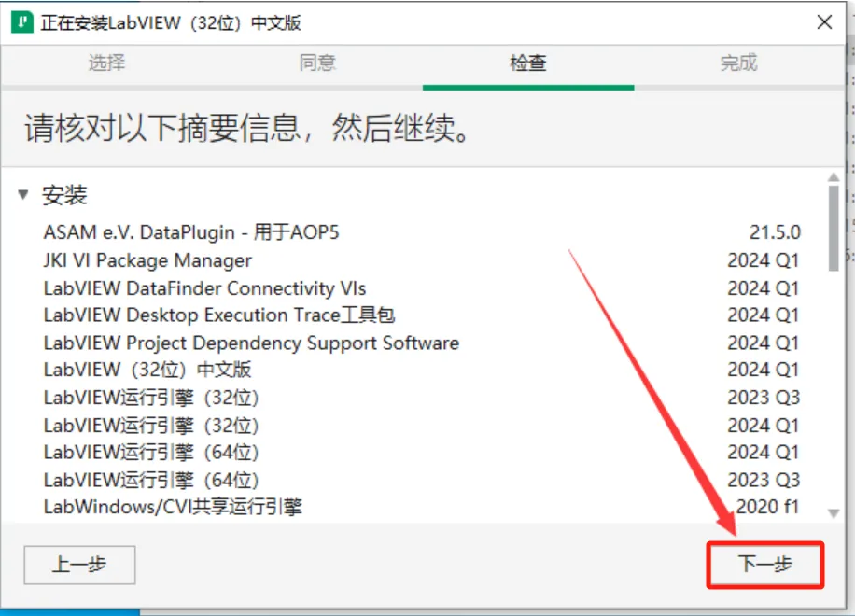Click the 上一步 button
855x616 pixels.
[79, 565]
